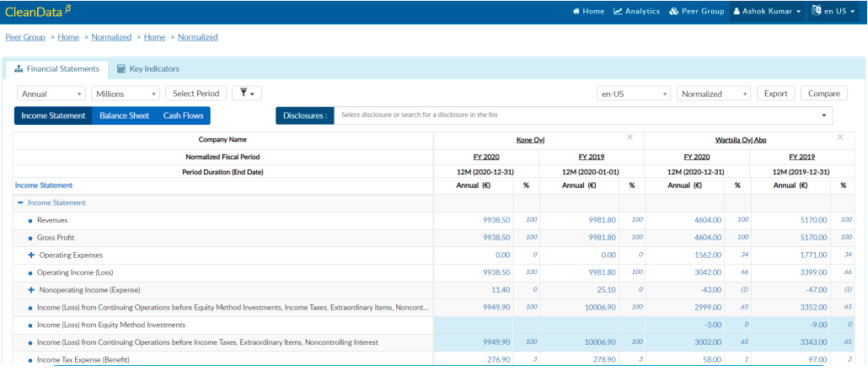Click the Export button
This screenshot has width=868, height=376.
click(x=775, y=94)
